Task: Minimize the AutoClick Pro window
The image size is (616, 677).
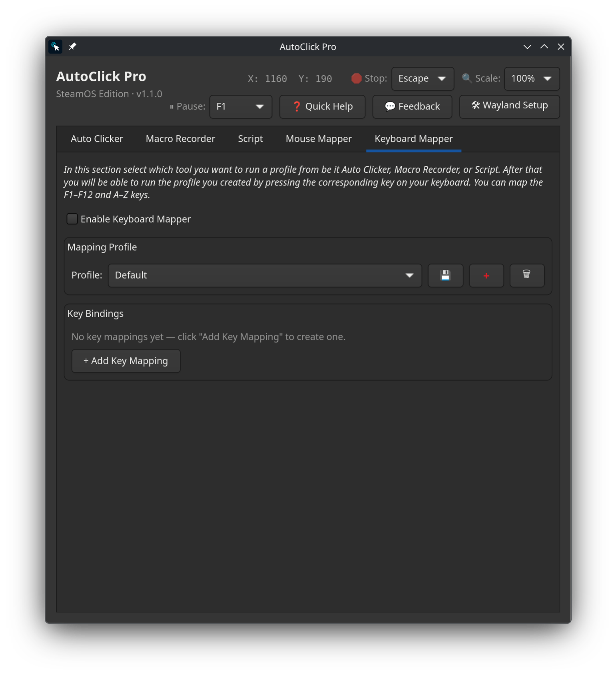Action: tap(527, 47)
